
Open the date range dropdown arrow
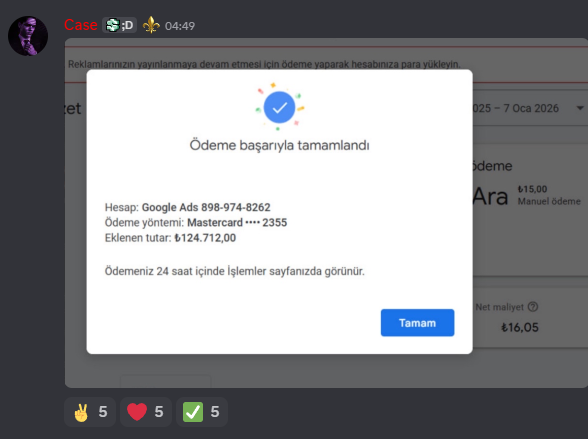click(x=580, y=108)
